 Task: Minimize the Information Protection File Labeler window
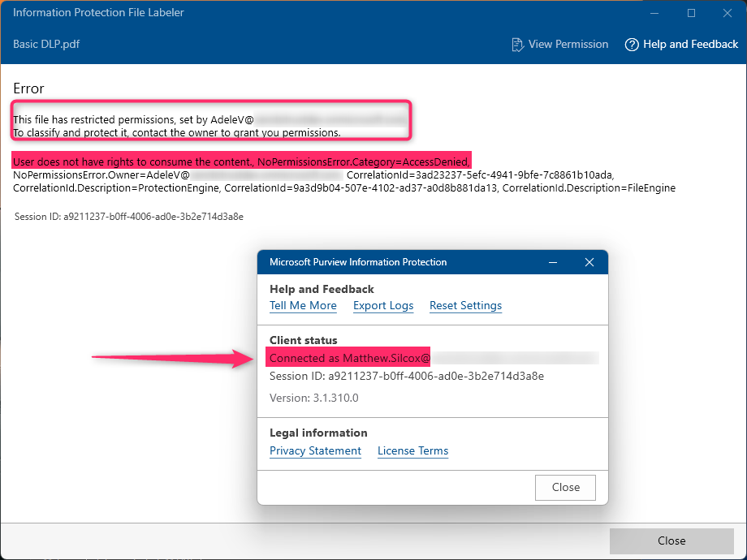pyautogui.click(x=654, y=13)
